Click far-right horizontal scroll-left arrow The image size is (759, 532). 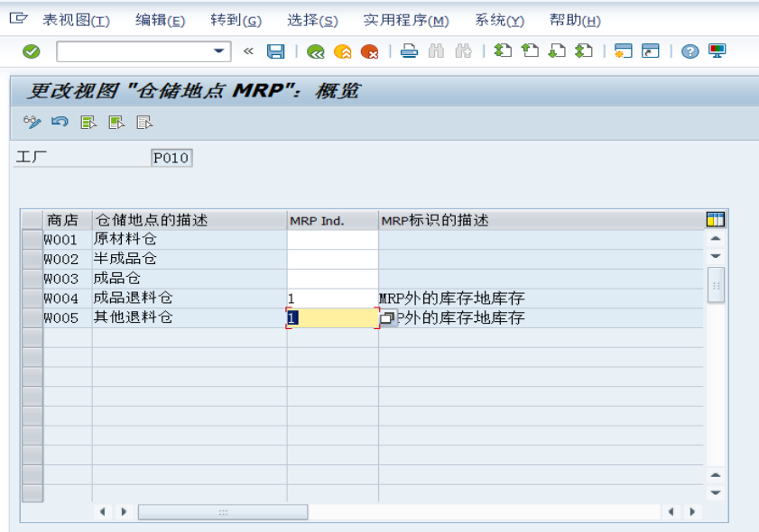[x=671, y=511]
